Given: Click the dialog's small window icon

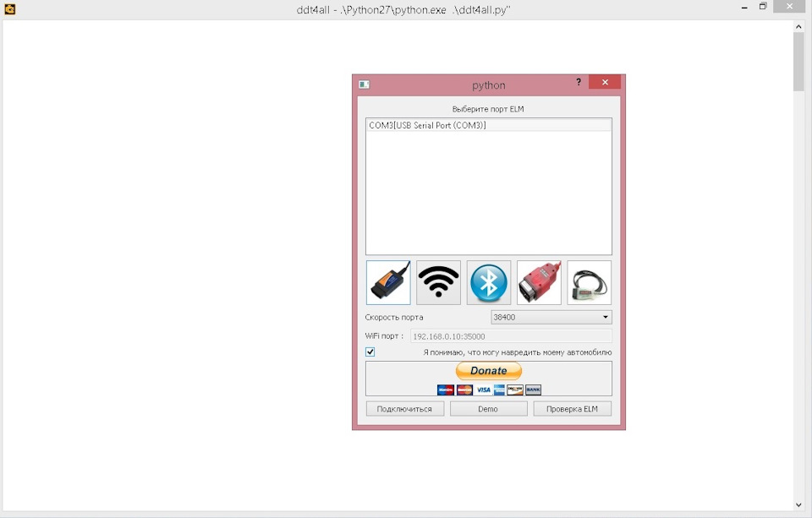Looking at the screenshot, I should 364,85.
